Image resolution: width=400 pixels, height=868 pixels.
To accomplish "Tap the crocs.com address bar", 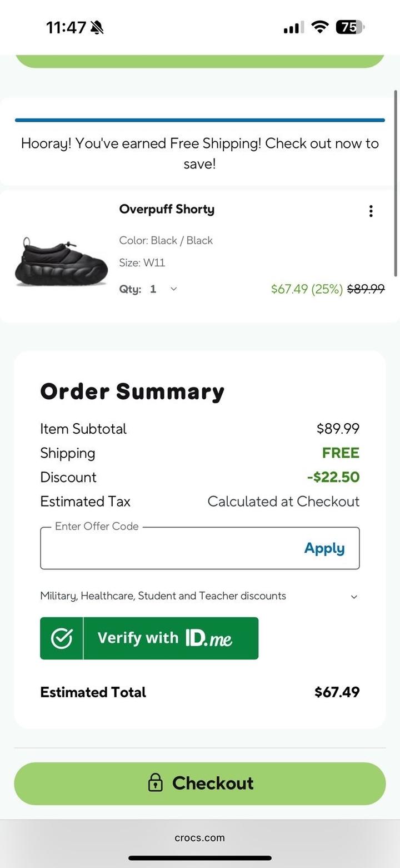I will (200, 838).
